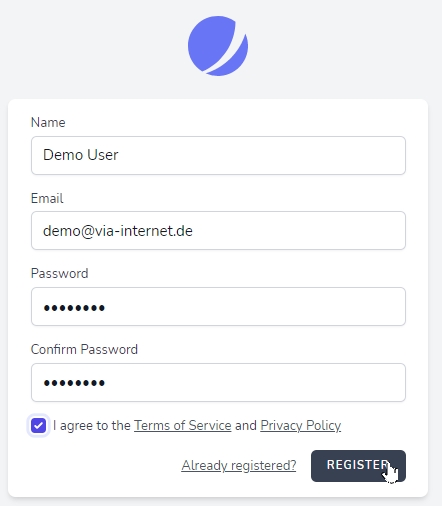Click the Name field label
The width and height of the screenshot is (442, 506).
[48, 122]
